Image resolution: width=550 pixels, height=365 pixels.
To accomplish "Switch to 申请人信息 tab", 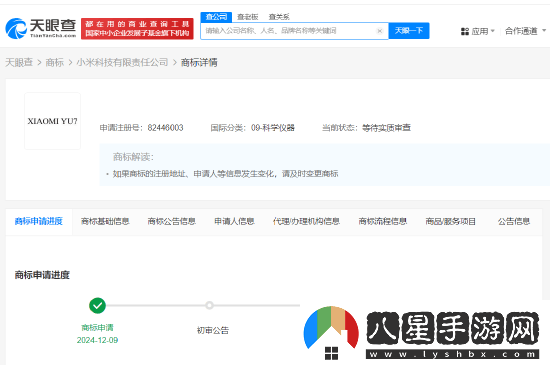I will pyautogui.click(x=234, y=221).
